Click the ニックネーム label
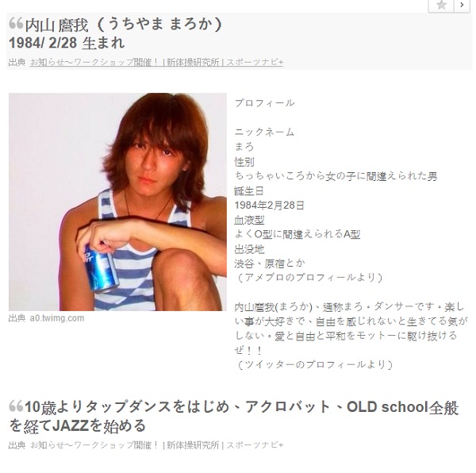This screenshot has height=473, width=476. point(264,132)
